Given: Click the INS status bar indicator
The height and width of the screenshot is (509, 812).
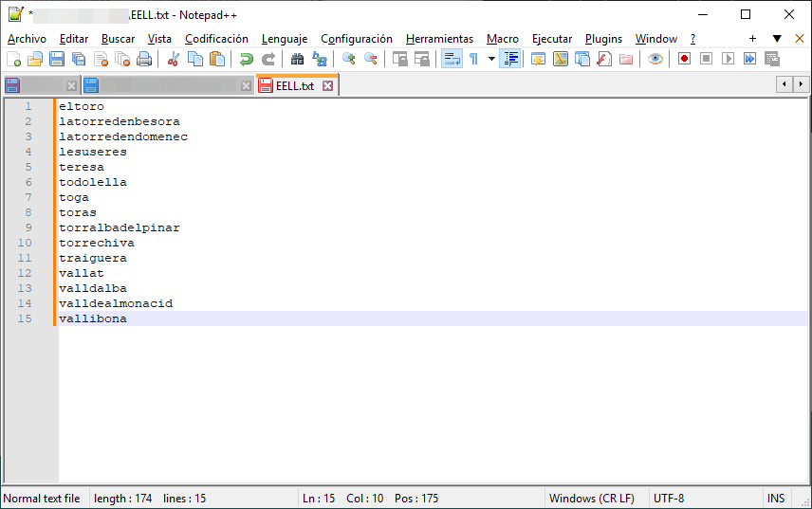Looking at the screenshot, I should (775, 499).
